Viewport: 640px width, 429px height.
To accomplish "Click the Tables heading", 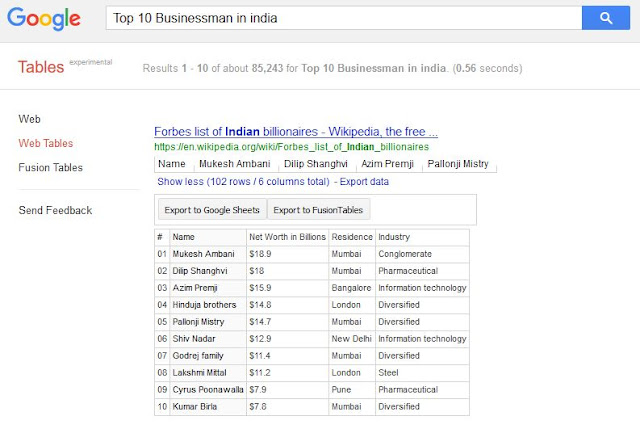I will tap(41, 67).
